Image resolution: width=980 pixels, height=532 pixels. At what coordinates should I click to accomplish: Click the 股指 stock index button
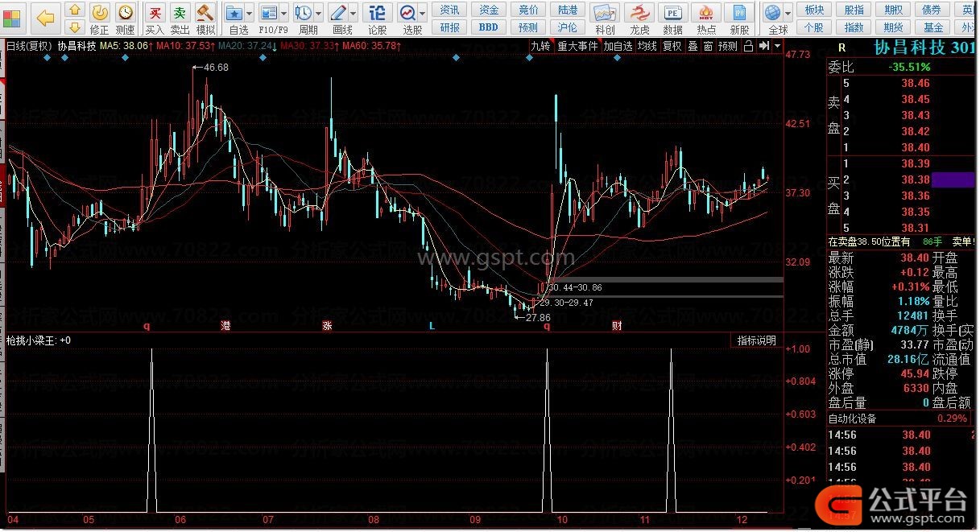pos(854,10)
